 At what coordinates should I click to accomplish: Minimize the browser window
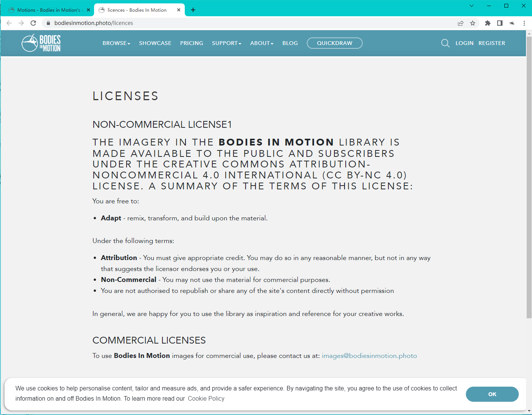coord(489,6)
